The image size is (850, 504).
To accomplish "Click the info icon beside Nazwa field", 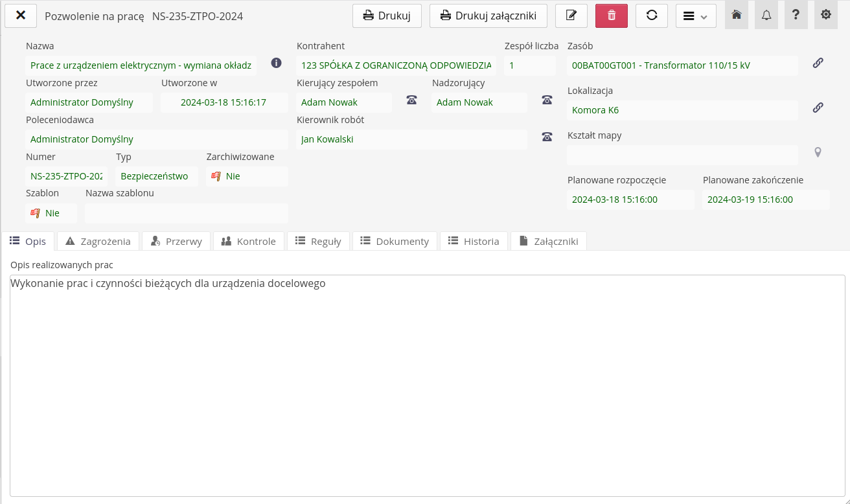I will pos(276,63).
